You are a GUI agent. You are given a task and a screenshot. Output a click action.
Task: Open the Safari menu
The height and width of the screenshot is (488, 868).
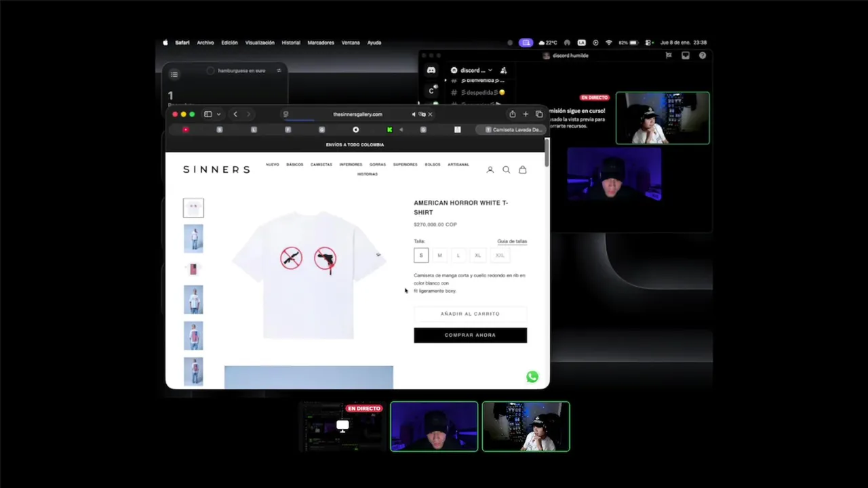pos(182,43)
